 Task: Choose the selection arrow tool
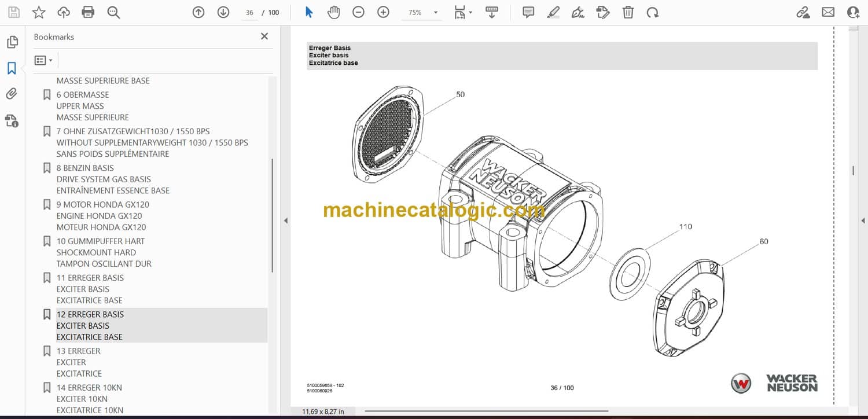click(309, 12)
